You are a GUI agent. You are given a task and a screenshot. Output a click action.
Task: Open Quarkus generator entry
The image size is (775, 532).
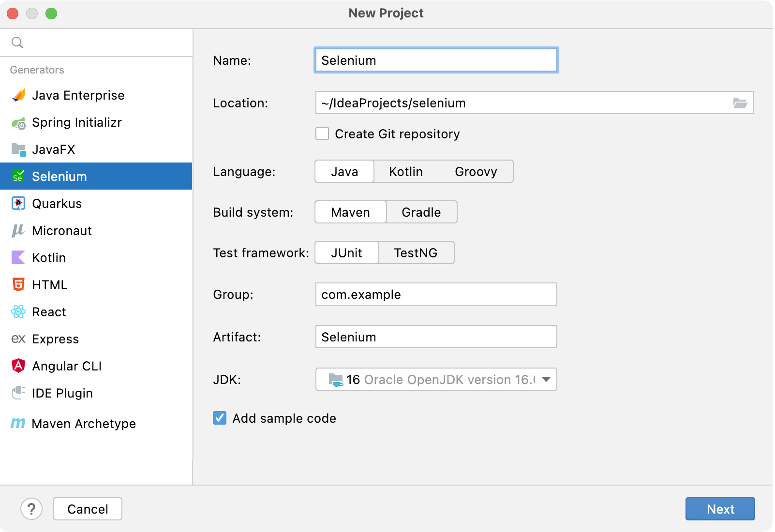click(96, 204)
